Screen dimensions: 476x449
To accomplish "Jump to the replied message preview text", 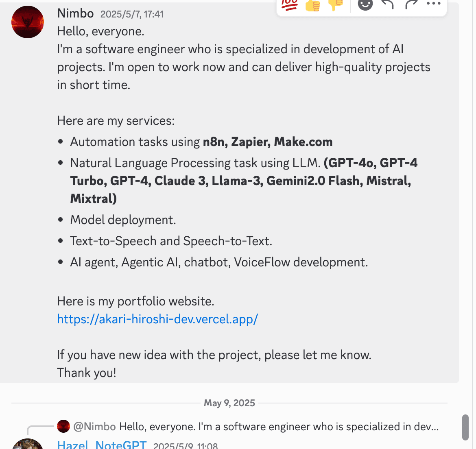I will [279, 427].
